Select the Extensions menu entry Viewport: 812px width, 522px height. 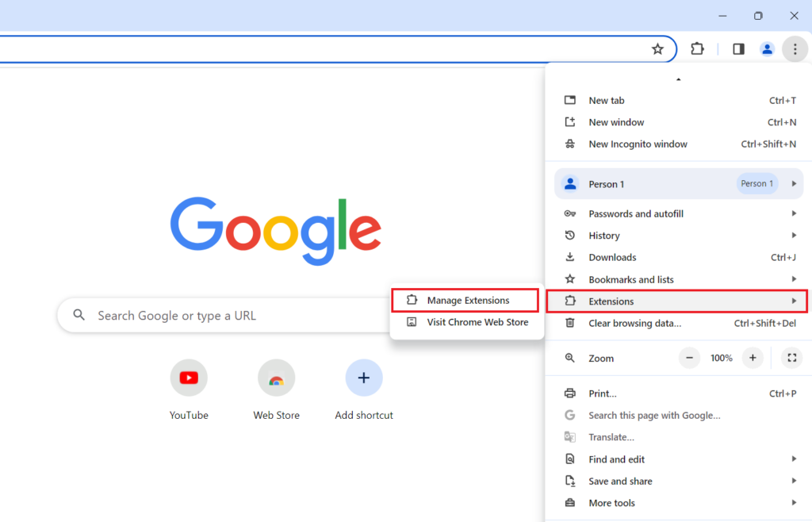[677, 301]
